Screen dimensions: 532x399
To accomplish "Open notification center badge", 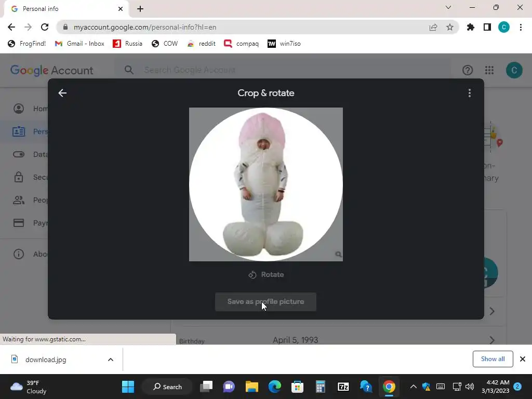I will (517, 387).
